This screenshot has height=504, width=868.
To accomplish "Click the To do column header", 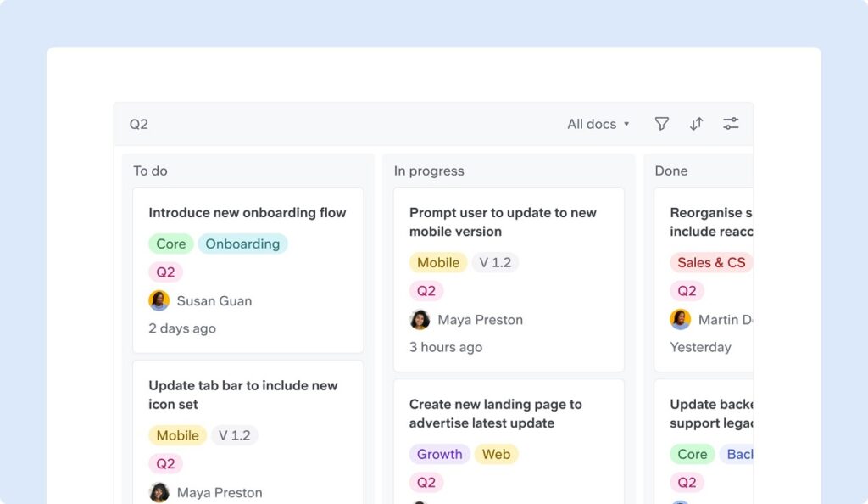I will [150, 171].
